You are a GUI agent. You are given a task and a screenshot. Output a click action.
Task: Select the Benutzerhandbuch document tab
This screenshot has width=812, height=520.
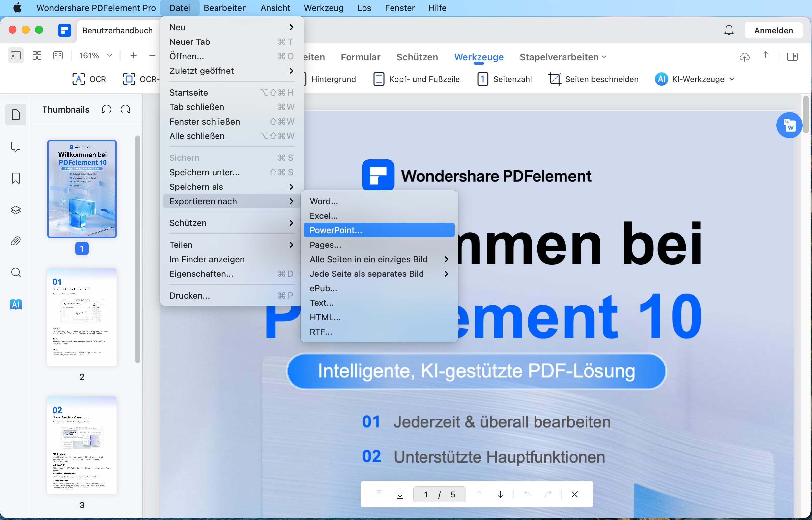[118, 30]
